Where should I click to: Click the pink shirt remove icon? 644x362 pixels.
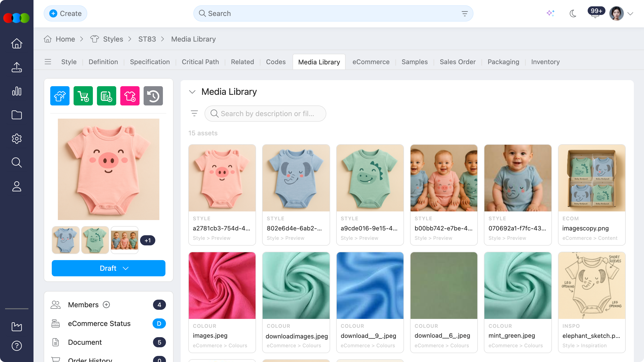click(x=130, y=96)
